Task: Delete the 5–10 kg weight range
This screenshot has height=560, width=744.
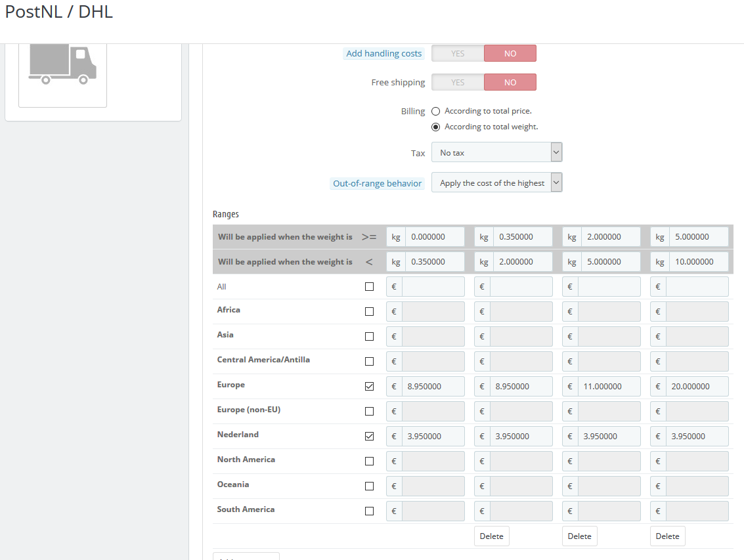Action: (667, 536)
